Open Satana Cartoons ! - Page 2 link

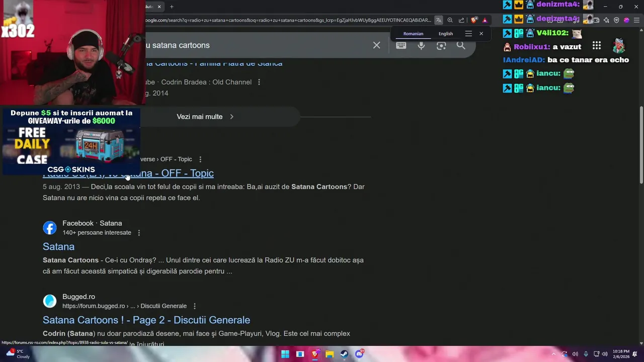click(x=146, y=320)
